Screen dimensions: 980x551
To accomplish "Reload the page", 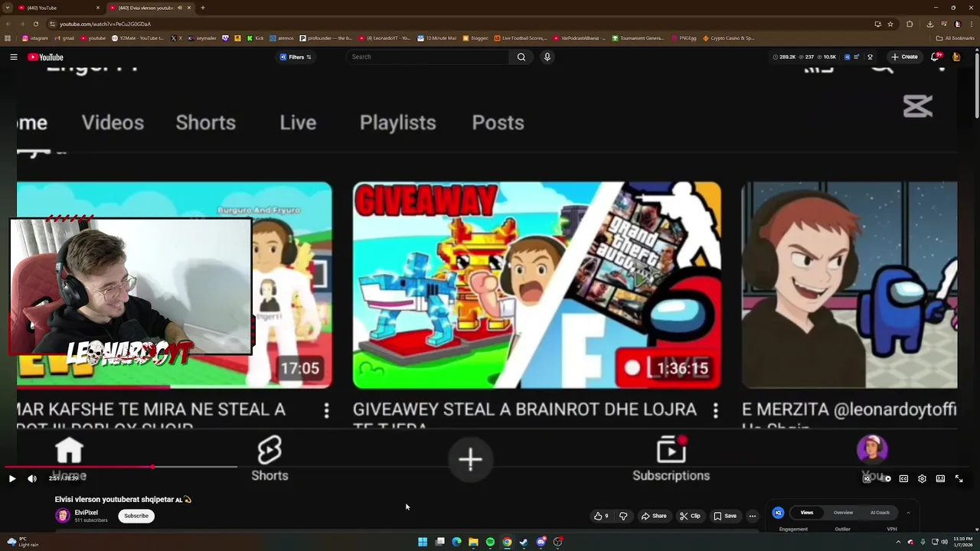I will pos(35,24).
